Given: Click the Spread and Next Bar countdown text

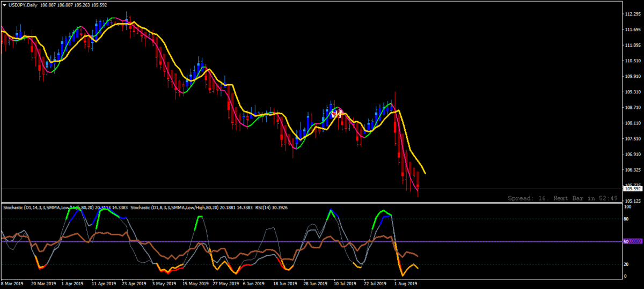Looking at the screenshot, I should pos(563,198).
